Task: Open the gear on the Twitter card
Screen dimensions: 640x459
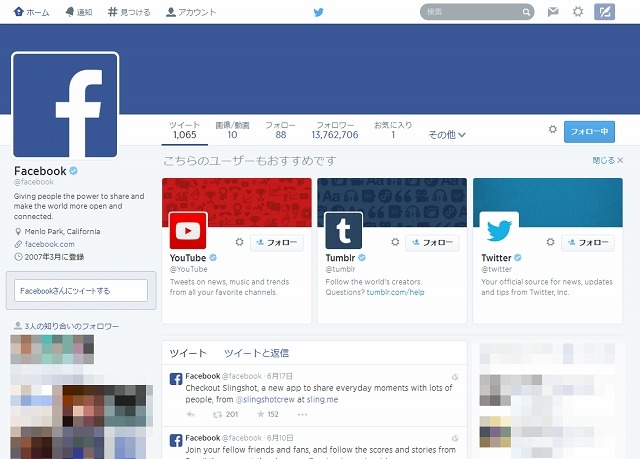Action: pyautogui.click(x=551, y=242)
